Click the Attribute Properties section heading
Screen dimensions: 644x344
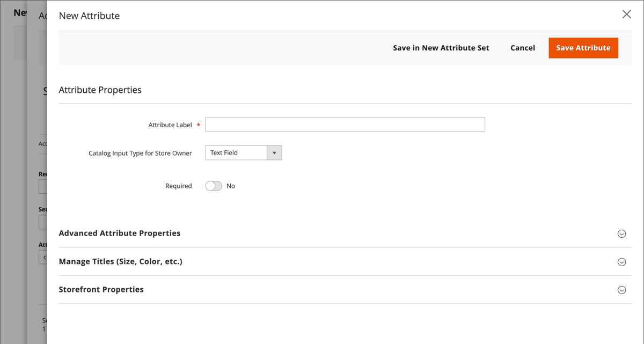tap(100, 90)
